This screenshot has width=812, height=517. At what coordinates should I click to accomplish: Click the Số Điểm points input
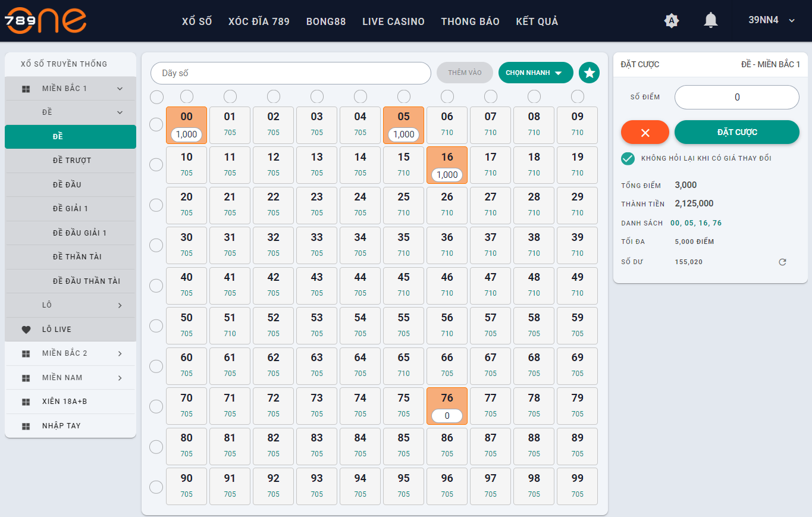click(x=737, y=98)
